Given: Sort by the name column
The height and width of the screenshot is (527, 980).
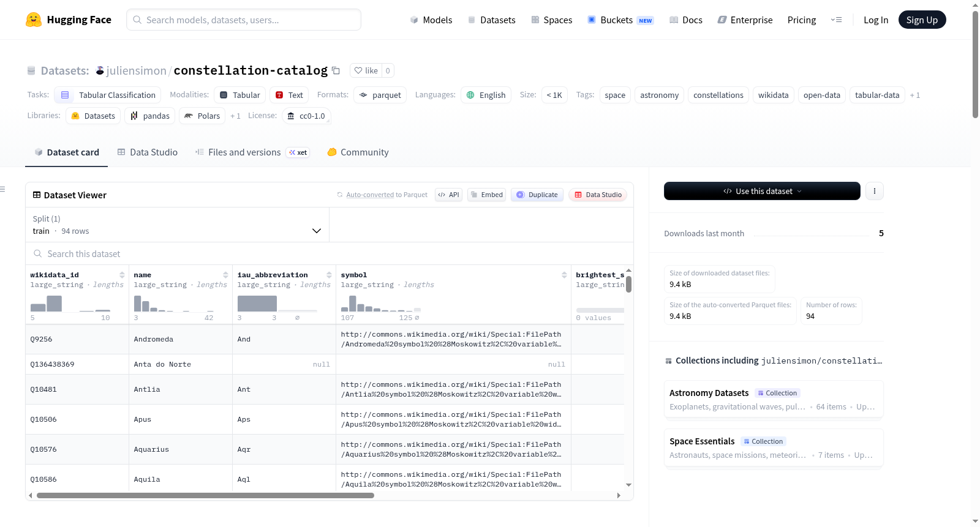Looking at the screenshot, I should click(x=226, y=275).
